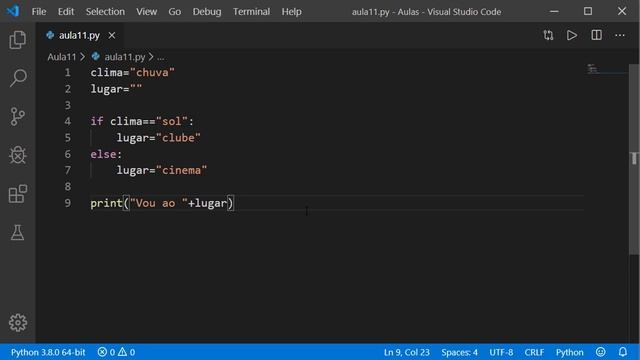Open errors and warnings problems indicator
Viewport: 640px width, 360px height.
pyautogui.click(x=116, y=352)
